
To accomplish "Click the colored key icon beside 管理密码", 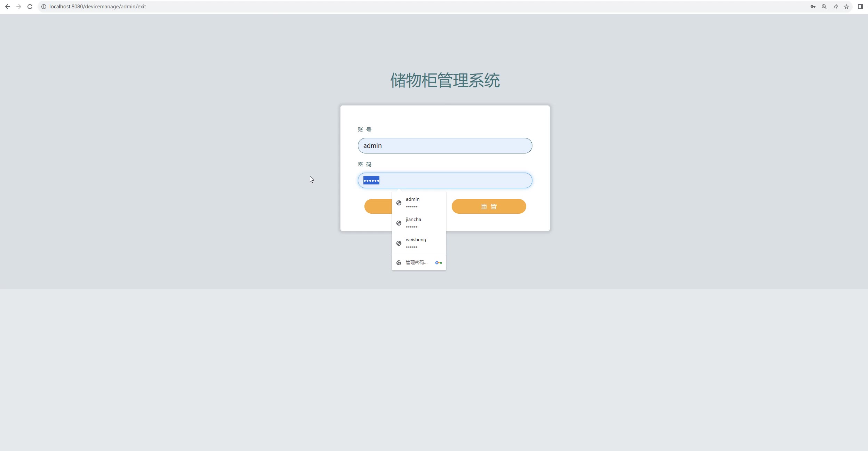I will (x=438, y=263).
